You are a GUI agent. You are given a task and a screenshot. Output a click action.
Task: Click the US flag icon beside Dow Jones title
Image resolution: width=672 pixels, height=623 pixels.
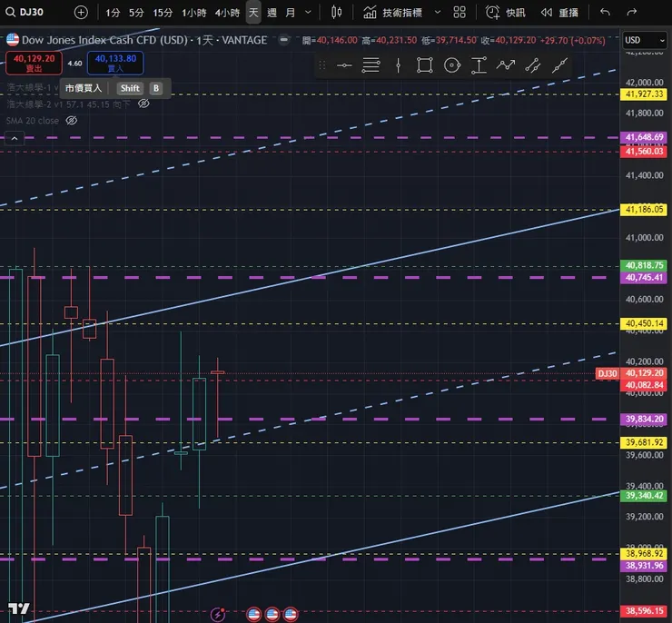click(13, 40)
